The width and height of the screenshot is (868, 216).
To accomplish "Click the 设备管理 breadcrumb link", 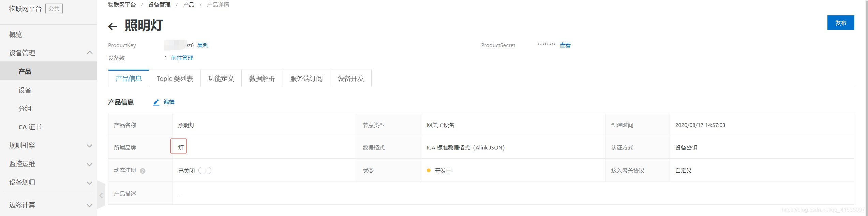I will (159, 5).
